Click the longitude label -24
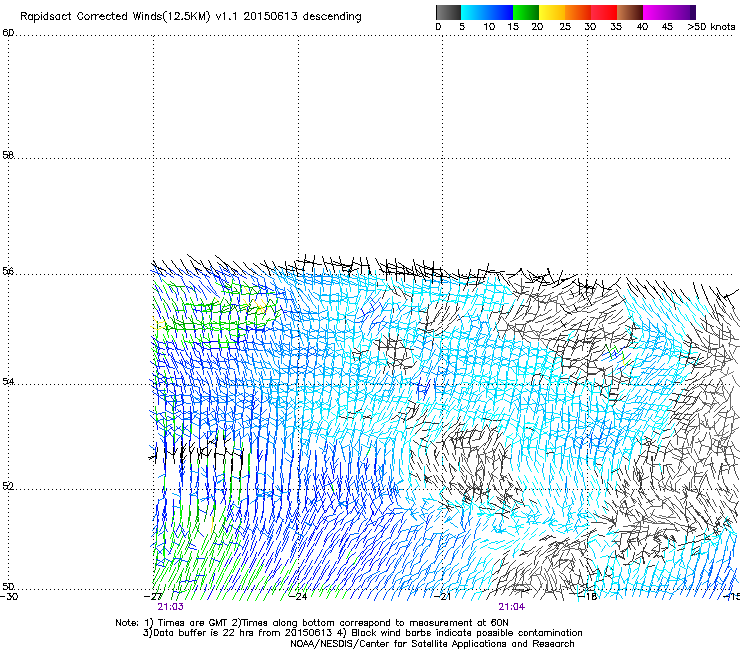The image size is (740, 650). pos(298,596)
